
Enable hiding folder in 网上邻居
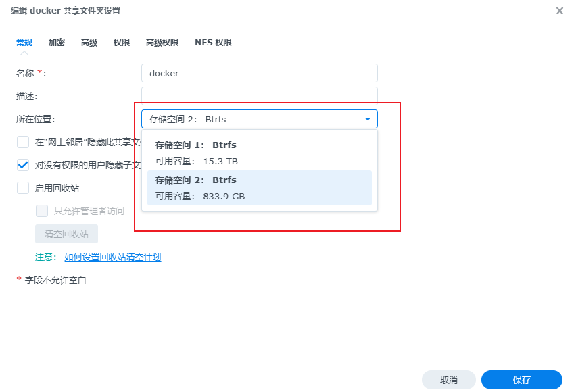pyautogui.click(x=23, y=142)
